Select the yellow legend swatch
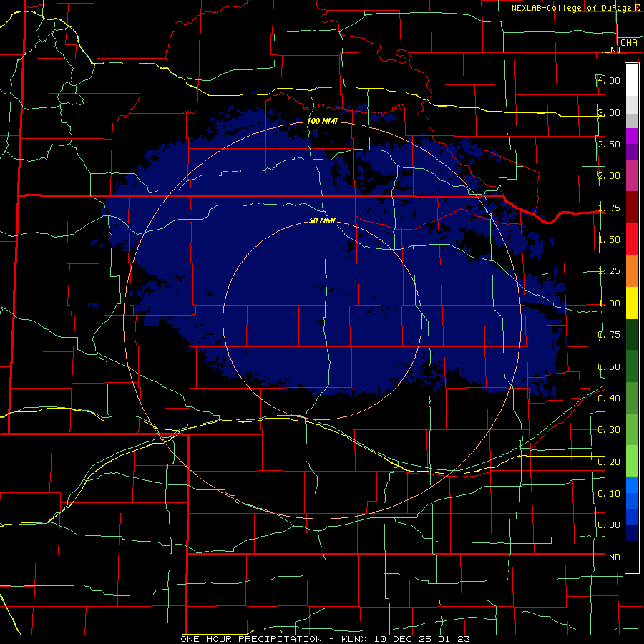 click(x=632, y=303)
